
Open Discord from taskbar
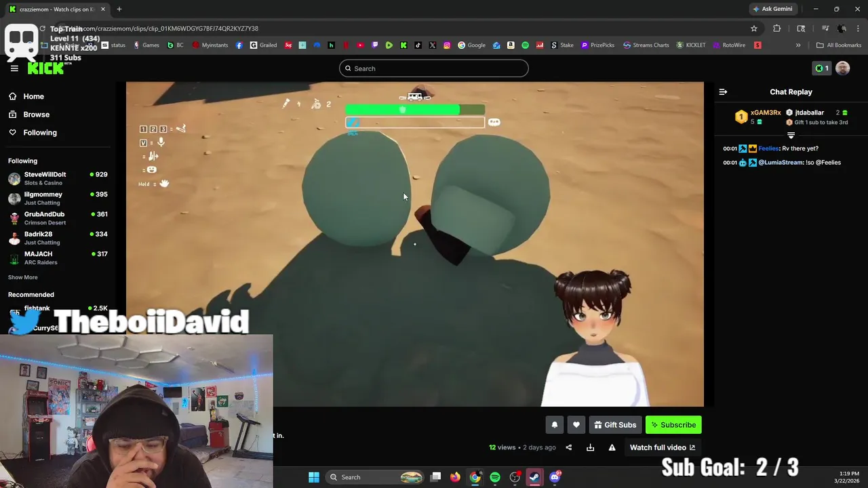coord(555,477)
